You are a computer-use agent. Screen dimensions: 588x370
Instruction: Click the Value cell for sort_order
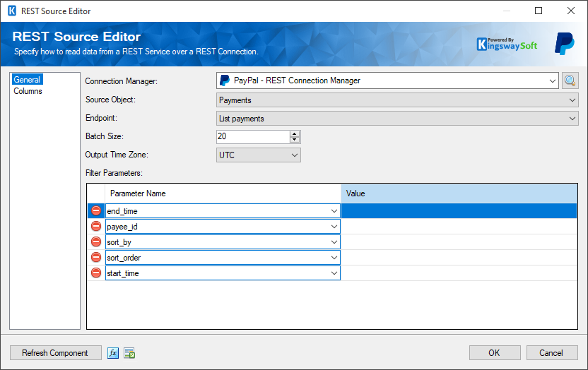[459, 258]
